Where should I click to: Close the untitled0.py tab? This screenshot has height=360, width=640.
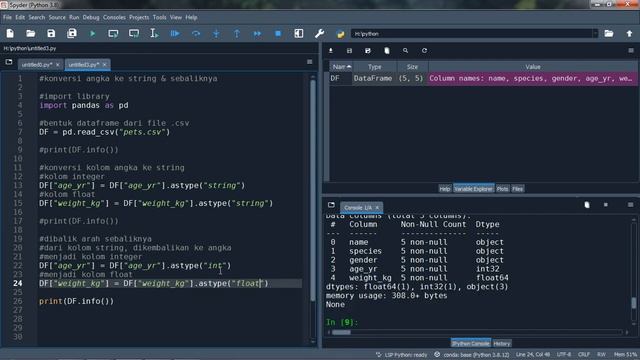point(58,64)
